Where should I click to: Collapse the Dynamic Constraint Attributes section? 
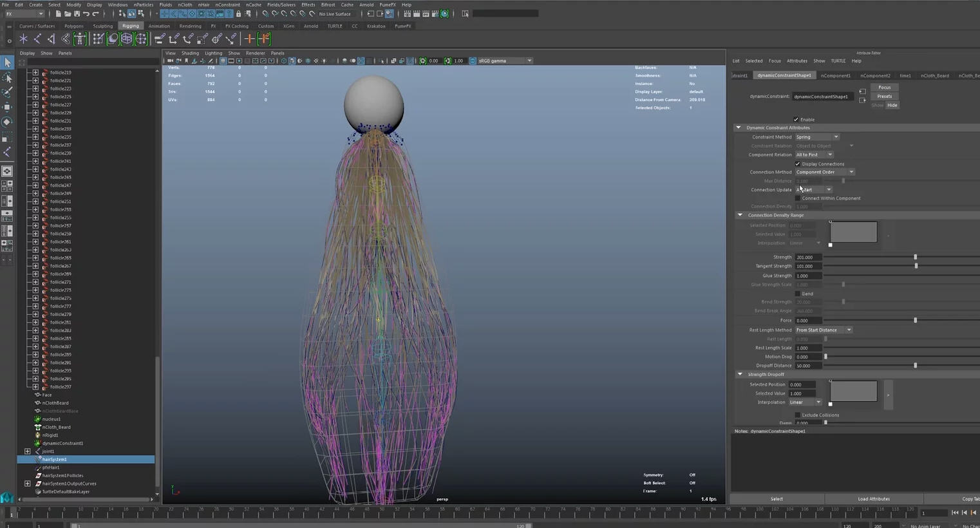(739, 127)
